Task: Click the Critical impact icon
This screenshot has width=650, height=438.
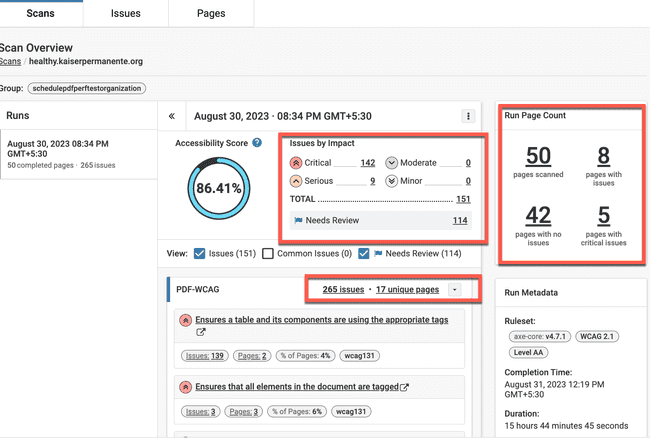Action: click(x=297, y=163)
